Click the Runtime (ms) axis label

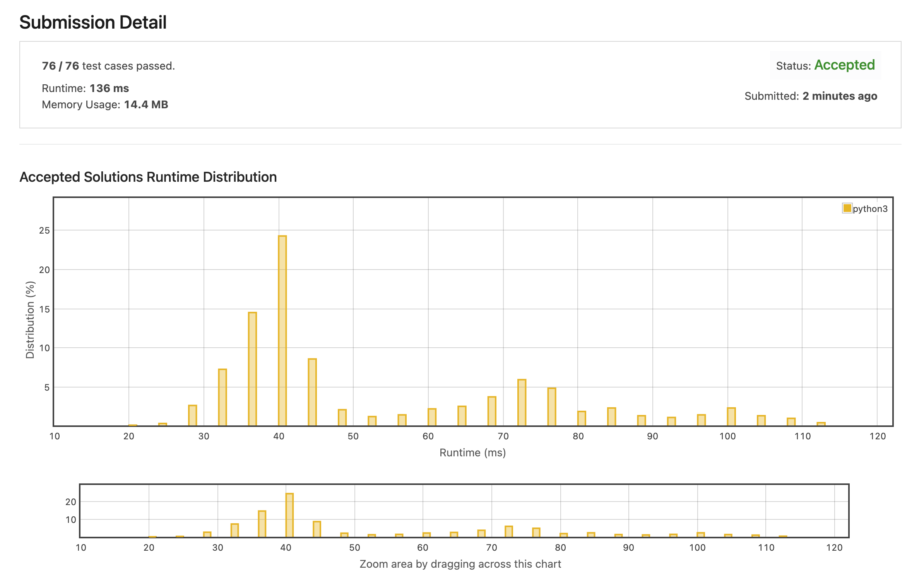click(x=472, y=452)
